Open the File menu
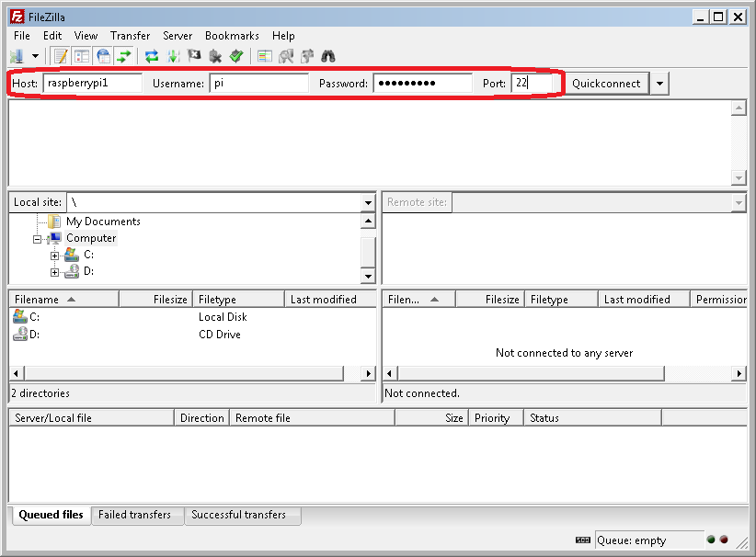 coord(22,36)
